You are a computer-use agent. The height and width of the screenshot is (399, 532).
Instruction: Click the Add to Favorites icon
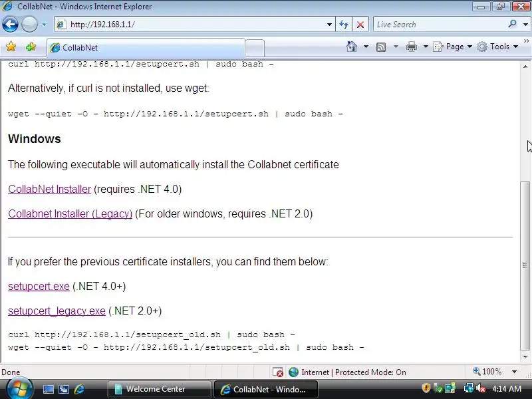(x=31, y=47)
